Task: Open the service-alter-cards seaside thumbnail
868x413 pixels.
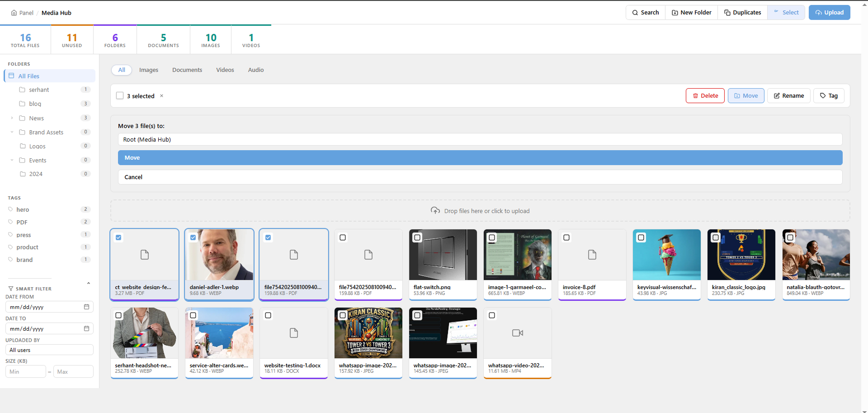Action: pyautogui.click(x=219, y=333)
